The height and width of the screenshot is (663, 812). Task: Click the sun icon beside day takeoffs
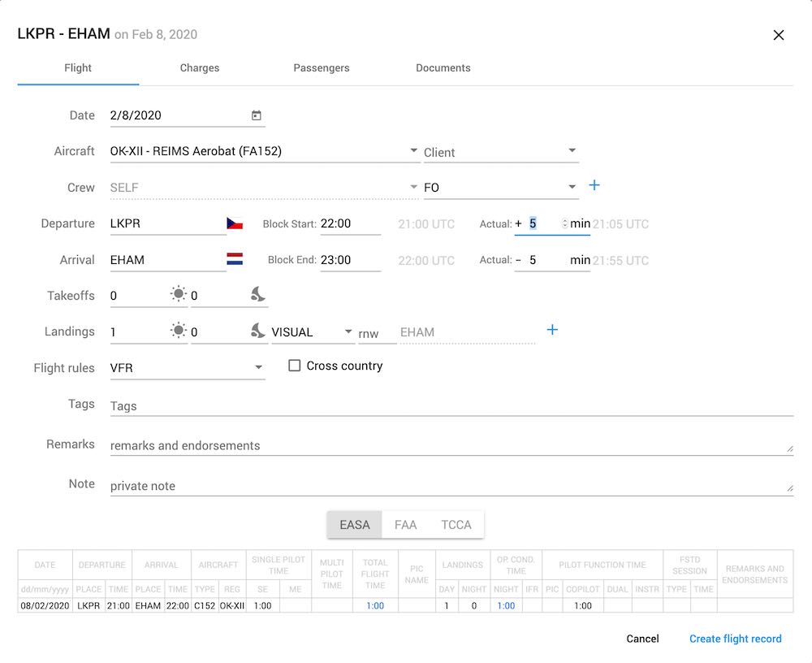179,294
